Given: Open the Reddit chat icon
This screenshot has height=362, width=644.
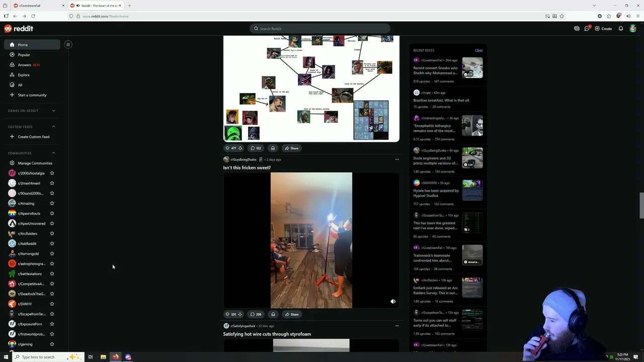Looking at the screenshot, I should point(587,29).
